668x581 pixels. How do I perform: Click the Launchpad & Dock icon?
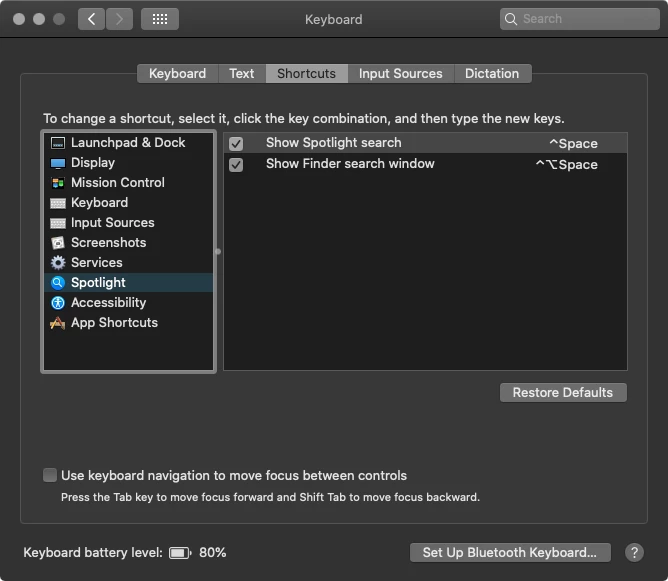click(58, 143)
